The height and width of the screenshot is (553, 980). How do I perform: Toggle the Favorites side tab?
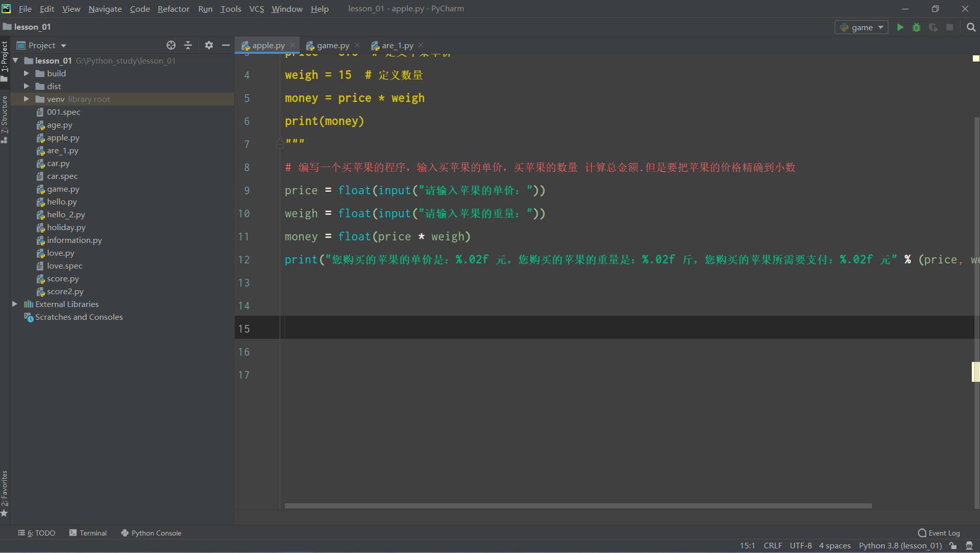coord(5,494)
